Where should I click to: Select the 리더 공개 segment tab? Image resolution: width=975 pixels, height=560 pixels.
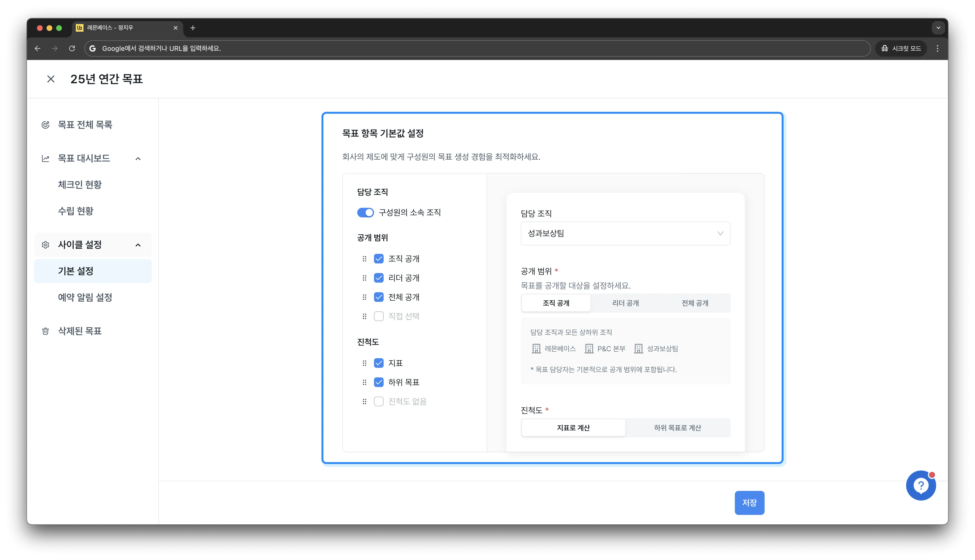[x=625, y=303]
